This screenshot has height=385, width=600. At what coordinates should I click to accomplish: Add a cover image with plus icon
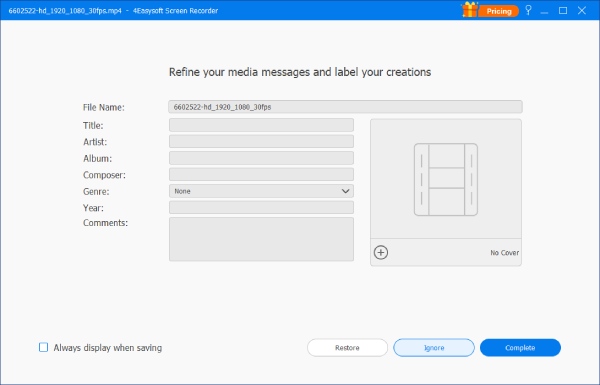point(381,253)
